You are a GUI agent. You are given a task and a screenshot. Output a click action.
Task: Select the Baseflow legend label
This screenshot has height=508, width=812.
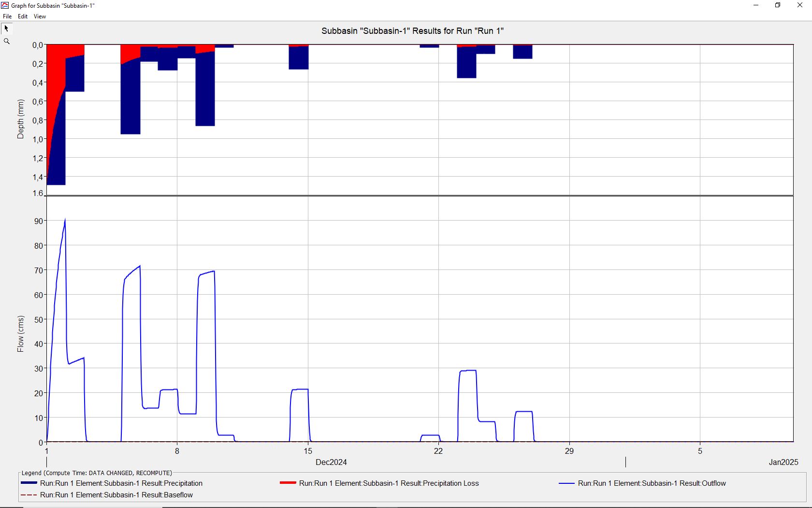[x=116, y=495]
